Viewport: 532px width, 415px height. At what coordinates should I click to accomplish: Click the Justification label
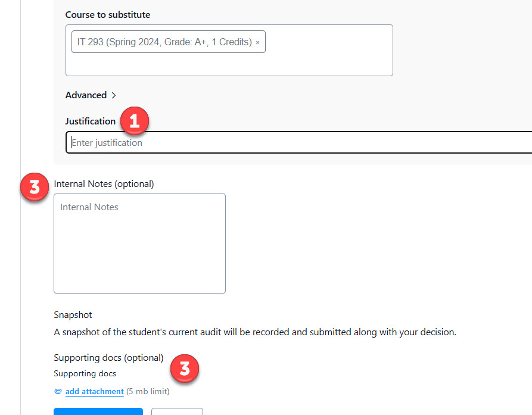(x=91, y=121)
